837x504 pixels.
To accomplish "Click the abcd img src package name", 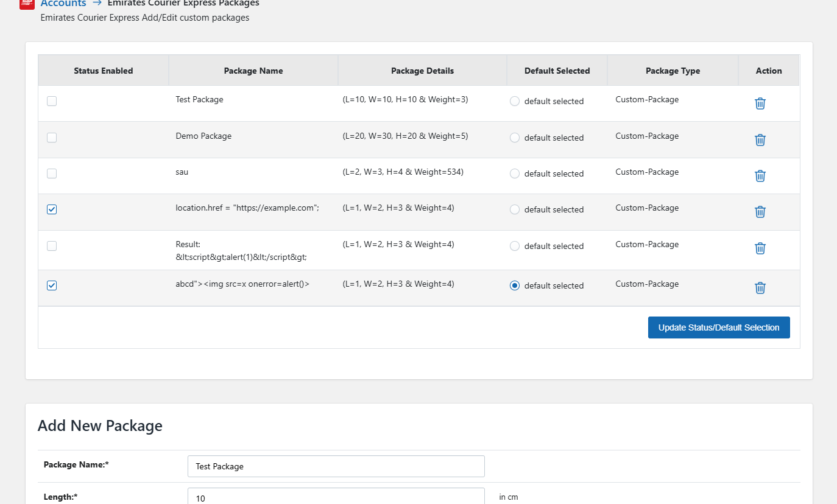I will (242, 284).
